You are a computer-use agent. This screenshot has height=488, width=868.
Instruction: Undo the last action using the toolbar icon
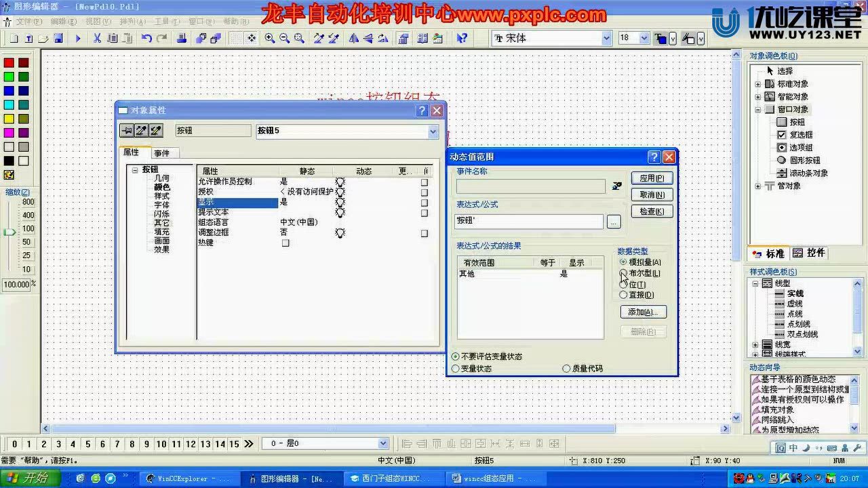[x=146, y=39]
